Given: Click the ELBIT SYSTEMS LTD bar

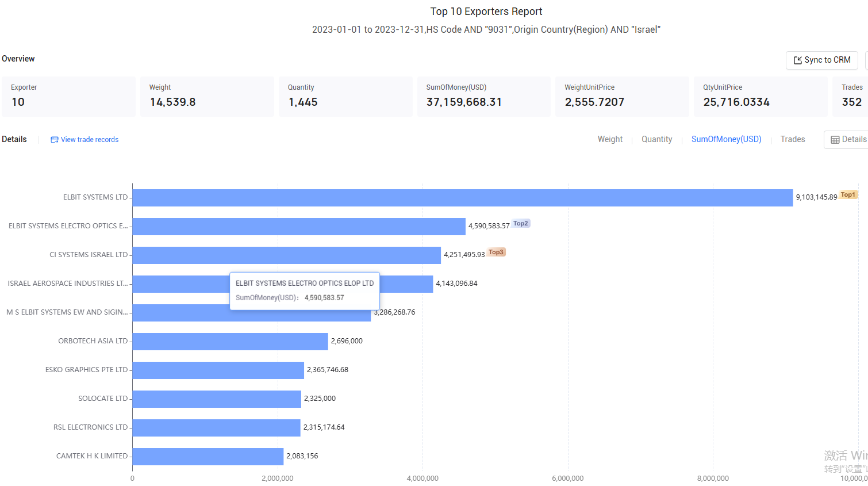Looking at the screenshot, I should 463,197.
